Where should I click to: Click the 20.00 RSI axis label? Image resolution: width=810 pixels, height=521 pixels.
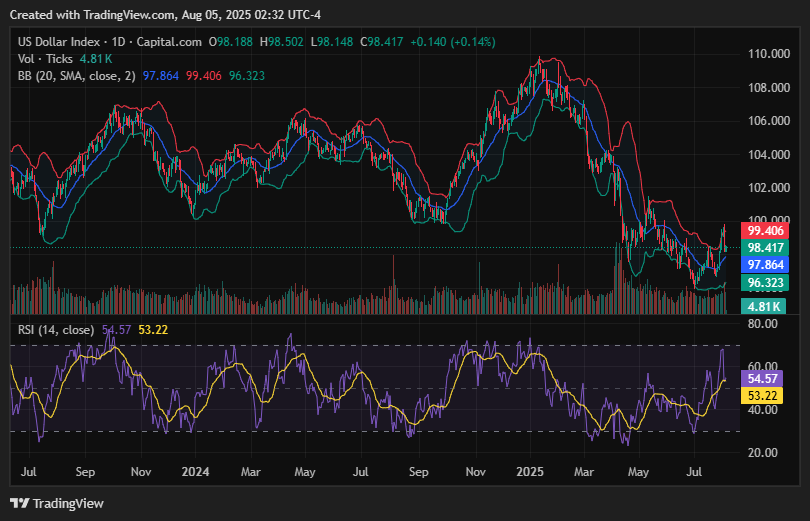click(762, 453)
